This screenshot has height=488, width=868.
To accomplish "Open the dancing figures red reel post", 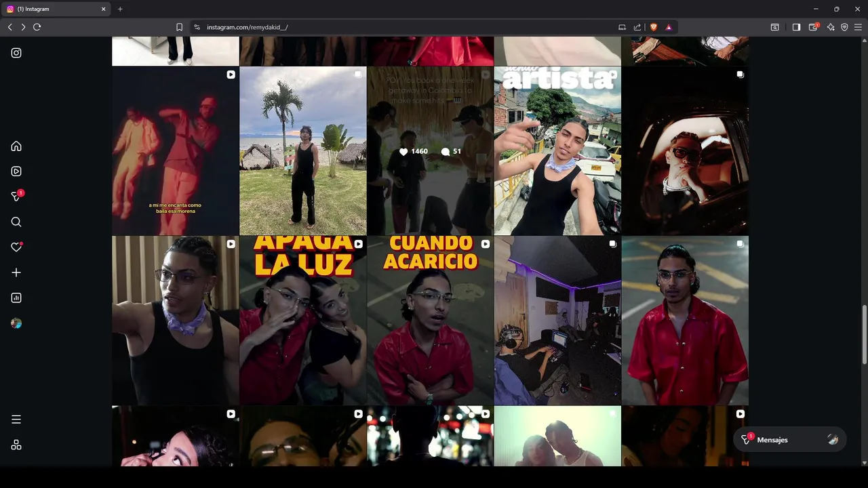I will pyautogui.click(x=176, y=150).
